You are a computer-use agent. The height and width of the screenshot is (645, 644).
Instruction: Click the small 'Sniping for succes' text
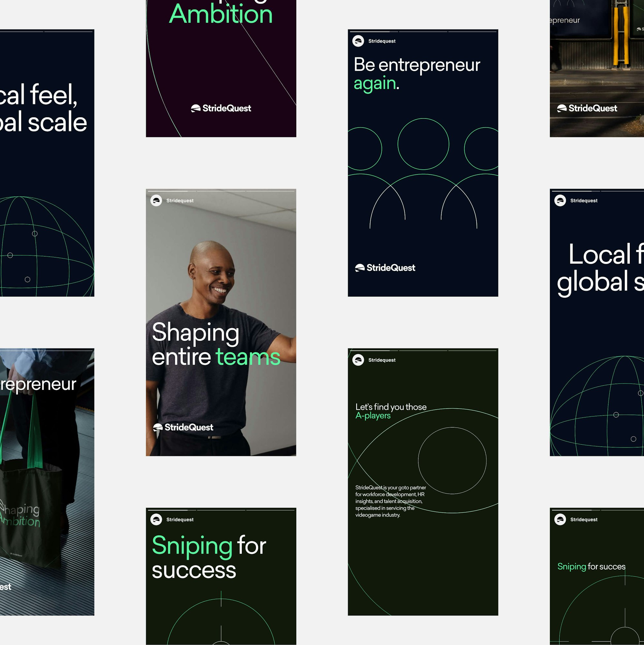point(591,566)
